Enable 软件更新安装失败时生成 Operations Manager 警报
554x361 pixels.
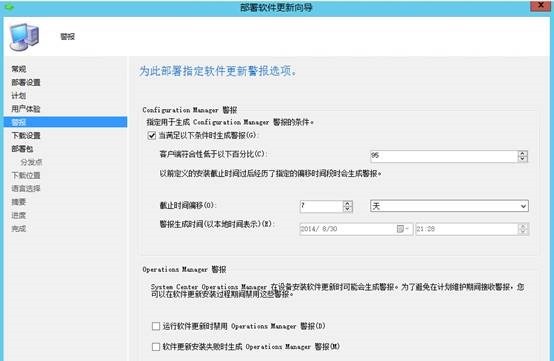pyautogui.click(x=156, y=347)
